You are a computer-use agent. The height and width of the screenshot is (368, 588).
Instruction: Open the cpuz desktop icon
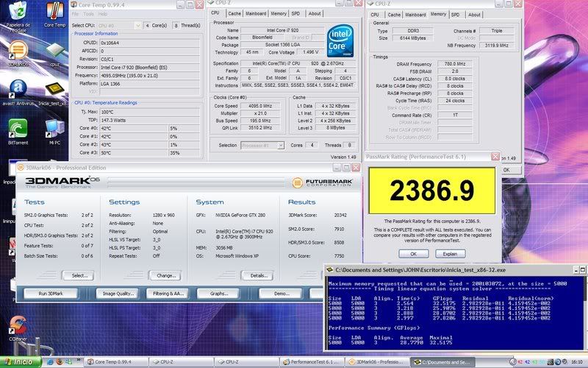(54, 53)
